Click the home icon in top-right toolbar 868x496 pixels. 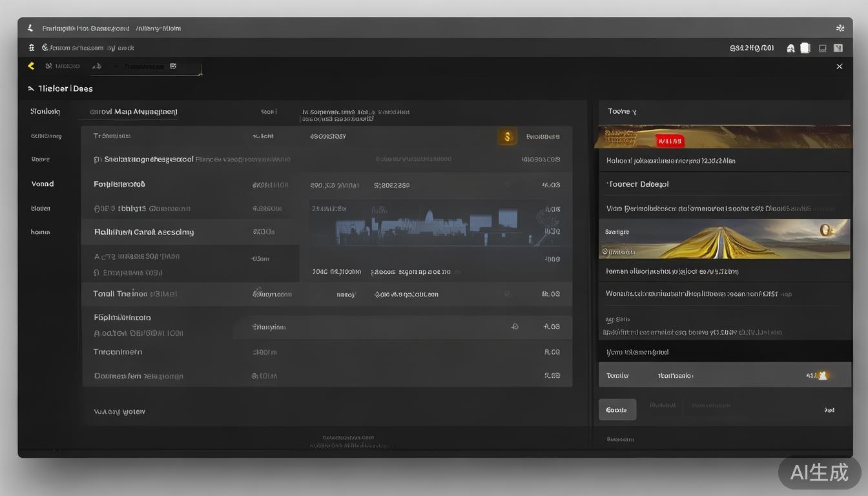pyautogui.click(x=790, y=48)
